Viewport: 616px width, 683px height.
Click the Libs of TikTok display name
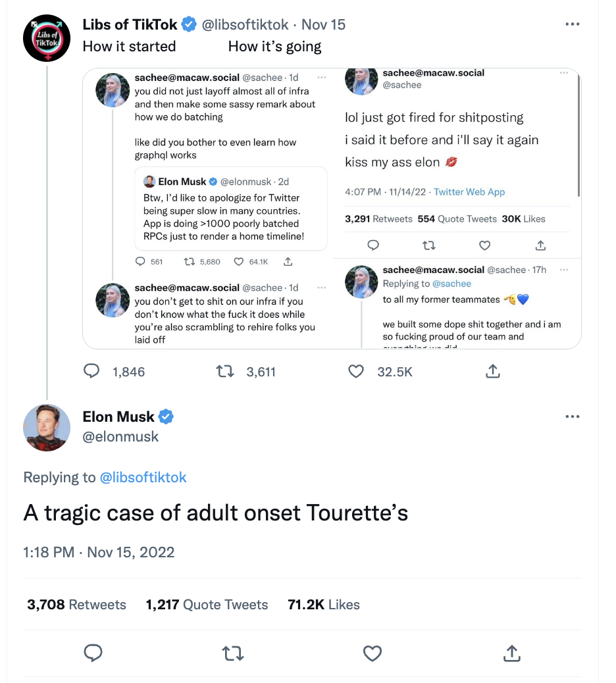(130, 25)
